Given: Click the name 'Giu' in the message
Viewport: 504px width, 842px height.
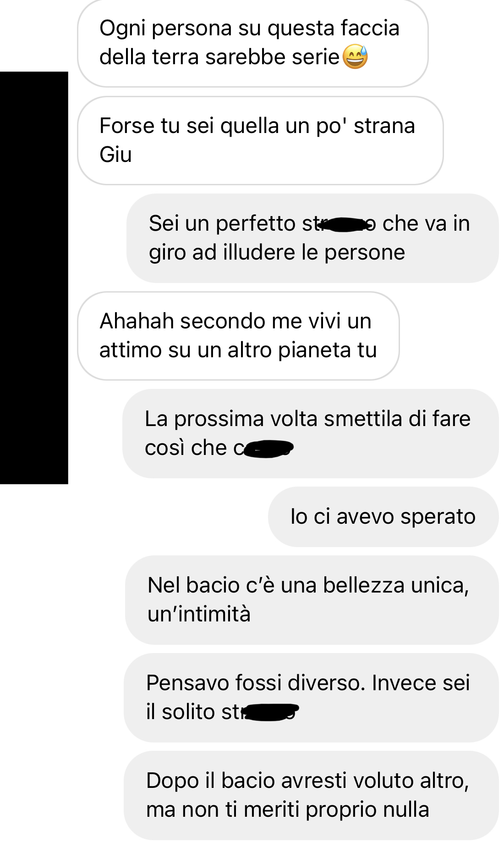Looking at the screenshot, I should click(115, 155).
